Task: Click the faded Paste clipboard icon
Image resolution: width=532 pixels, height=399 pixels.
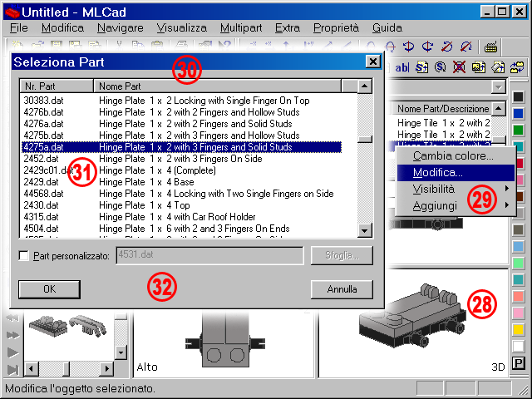Action: (x=156, y=46)
